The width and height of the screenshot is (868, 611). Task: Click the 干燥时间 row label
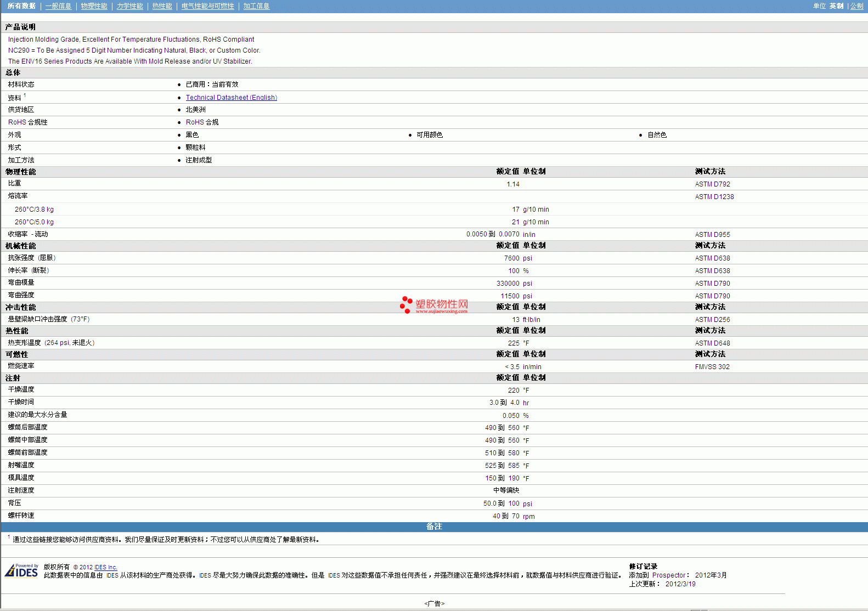click(21, 403)
